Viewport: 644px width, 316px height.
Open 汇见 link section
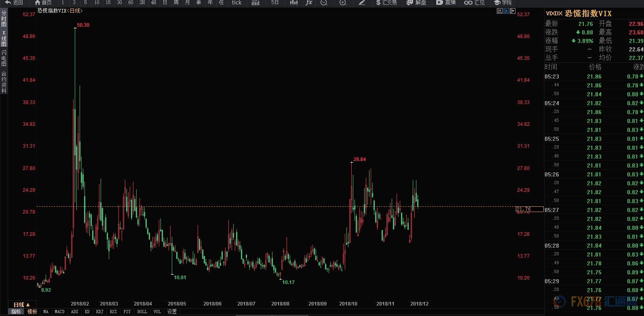[x=474, y=2]
